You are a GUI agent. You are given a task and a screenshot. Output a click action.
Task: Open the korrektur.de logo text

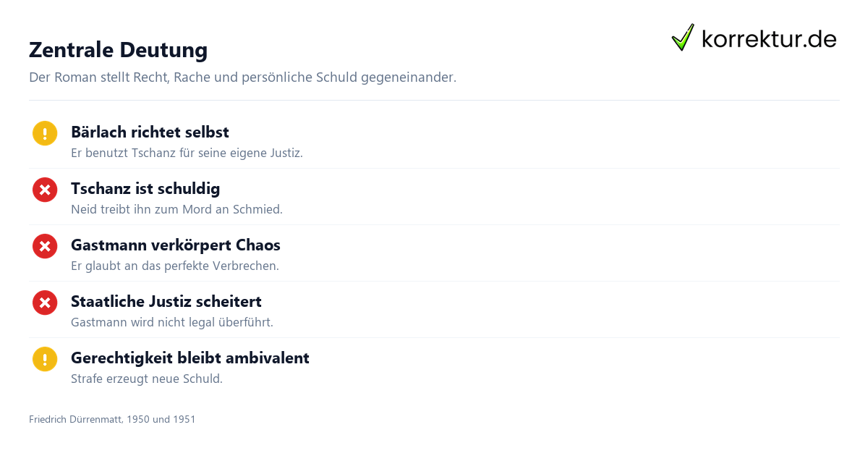769,39
